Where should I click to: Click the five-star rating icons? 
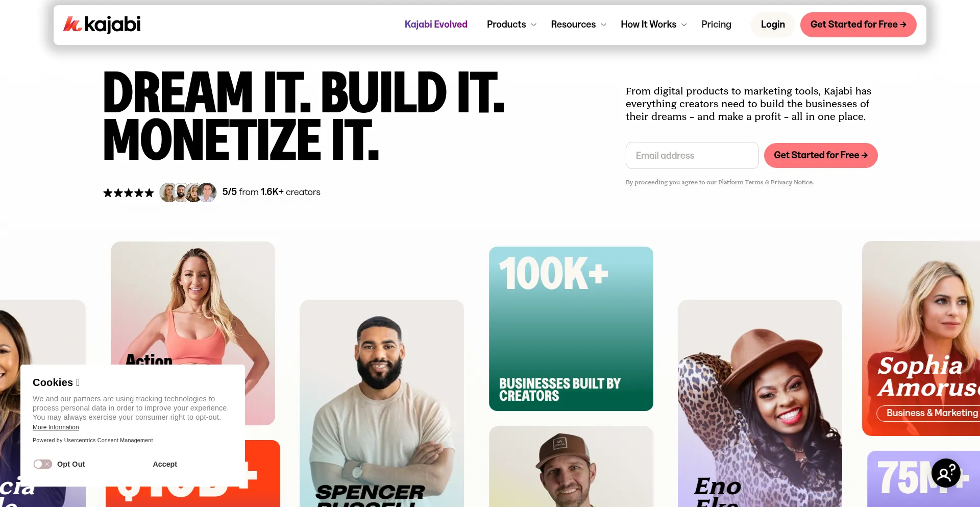click(x=129, y=193)
